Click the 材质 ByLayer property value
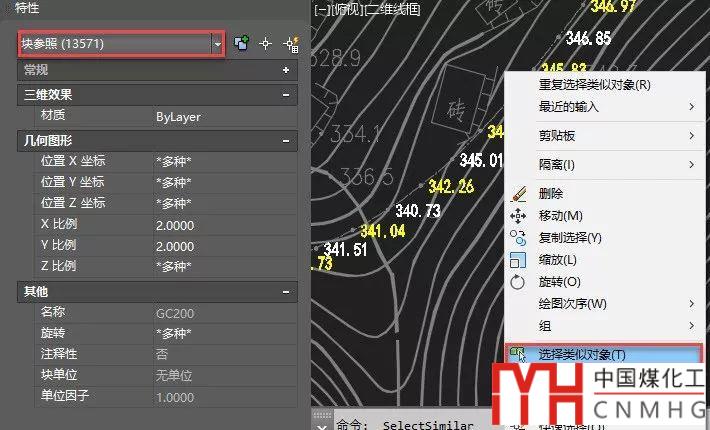 pyautogui.click(x=220, y=117)
